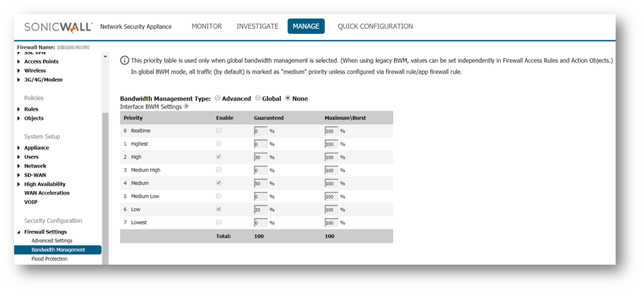
Task: Click Guaranteed field for Highest
Action: point(261,144)
